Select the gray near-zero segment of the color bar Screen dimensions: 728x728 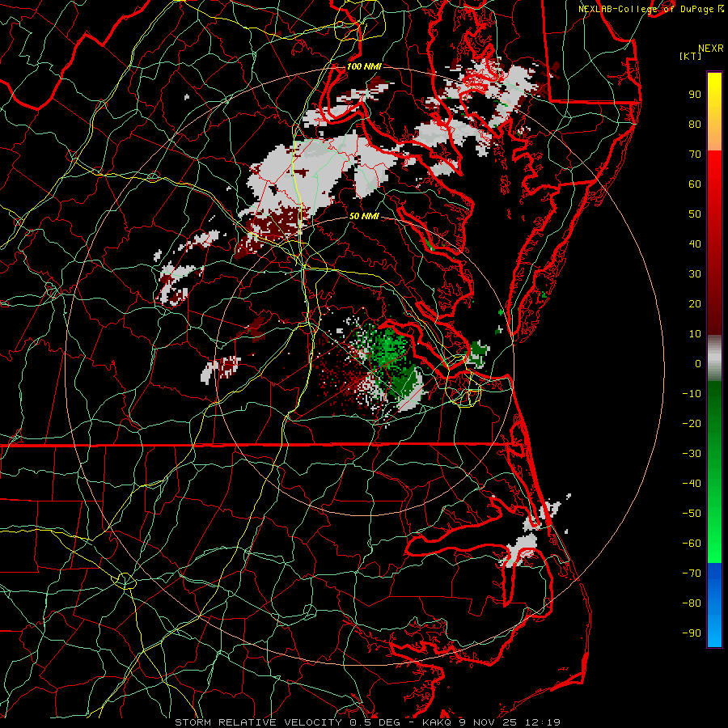(x=714, y=358)
